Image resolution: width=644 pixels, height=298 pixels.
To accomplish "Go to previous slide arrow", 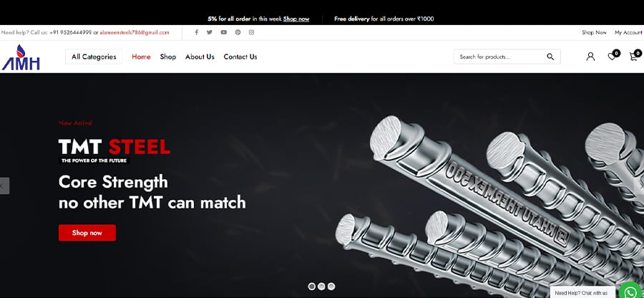I will (x=4, y=186).
